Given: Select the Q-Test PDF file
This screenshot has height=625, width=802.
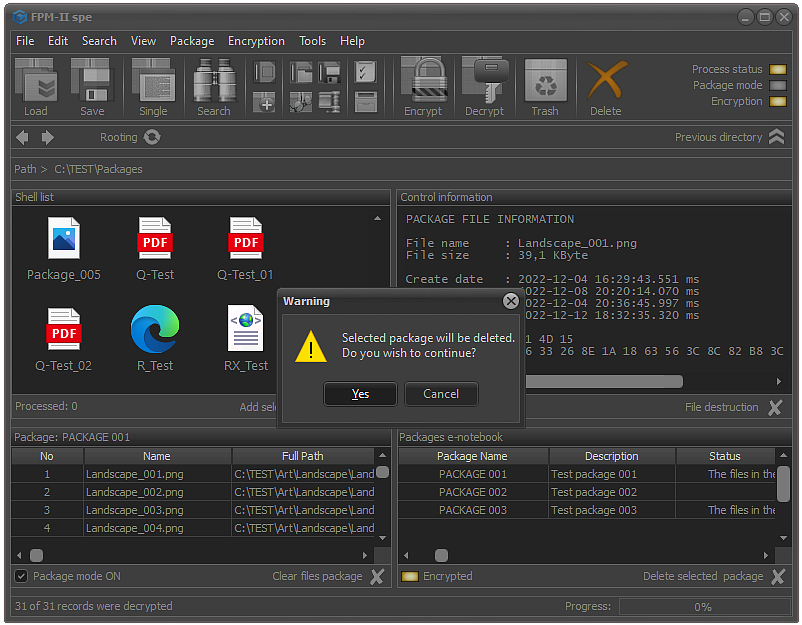Looking at the screenshot, I should (x=155, y=249).
